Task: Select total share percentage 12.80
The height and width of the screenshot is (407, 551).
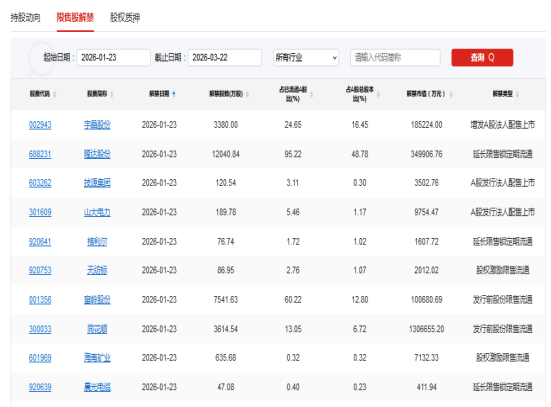Action: tap(360, 300)
